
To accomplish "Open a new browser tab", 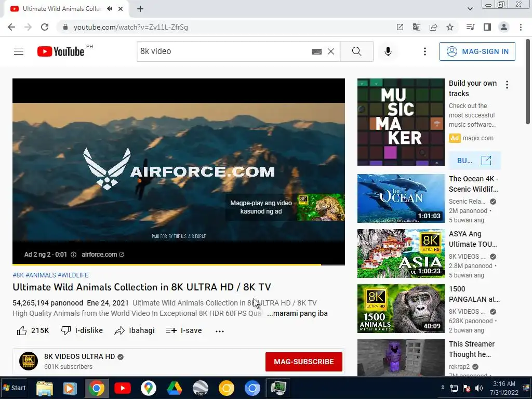I will (140, 9).
